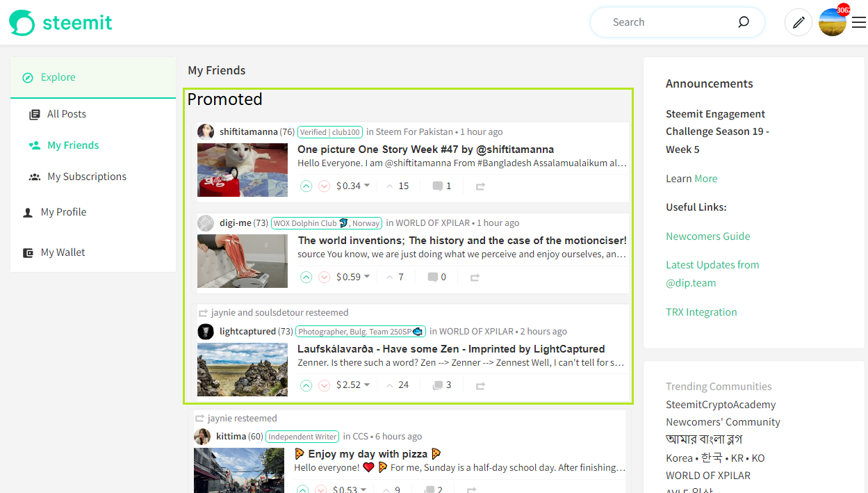This screenshot has width=868, height=493.
Task: Downvote the lightcaptured Laufskálavarða post
Action: [x=324, y=385]
